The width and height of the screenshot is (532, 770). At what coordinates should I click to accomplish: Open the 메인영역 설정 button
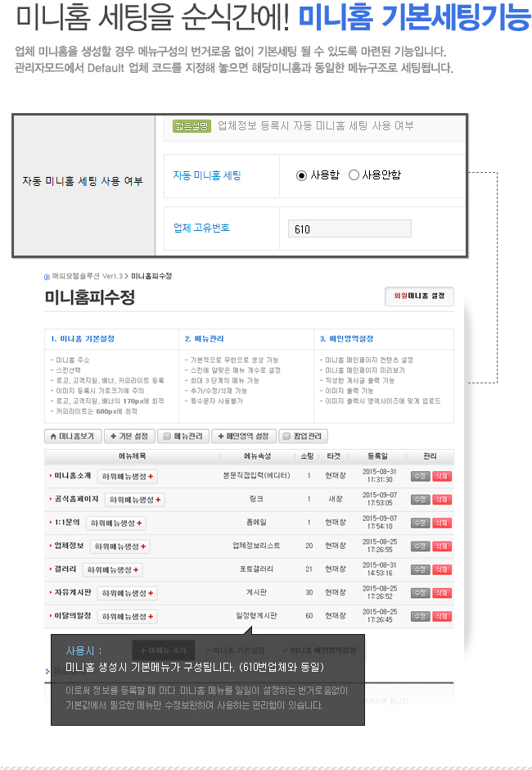click(x=244, y=436)
